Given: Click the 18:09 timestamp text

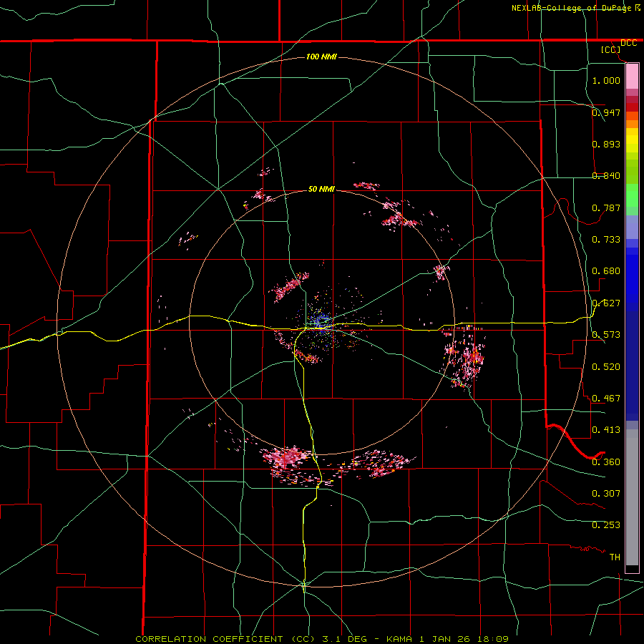Looking at the screenshot, I should click(x=494, y=639).
